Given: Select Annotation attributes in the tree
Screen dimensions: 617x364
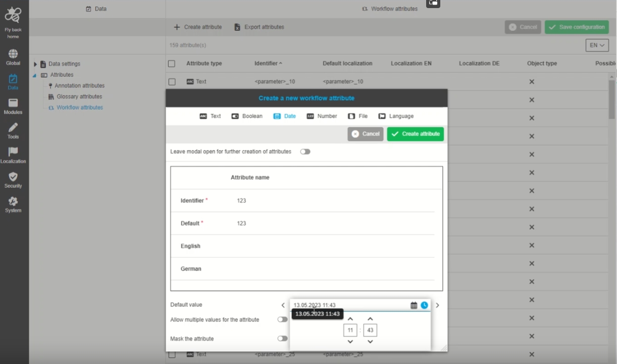Looking at the screenshot, I should coord(79,86).
